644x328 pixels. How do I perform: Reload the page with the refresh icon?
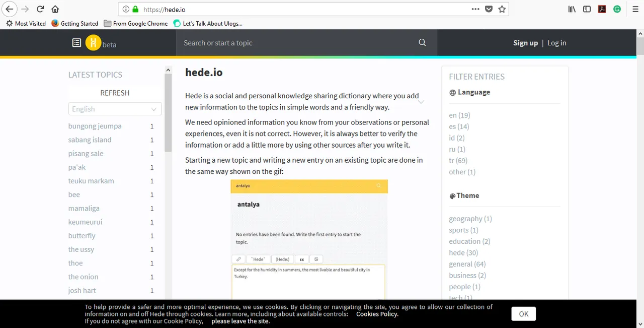click(x=40, y=9)
